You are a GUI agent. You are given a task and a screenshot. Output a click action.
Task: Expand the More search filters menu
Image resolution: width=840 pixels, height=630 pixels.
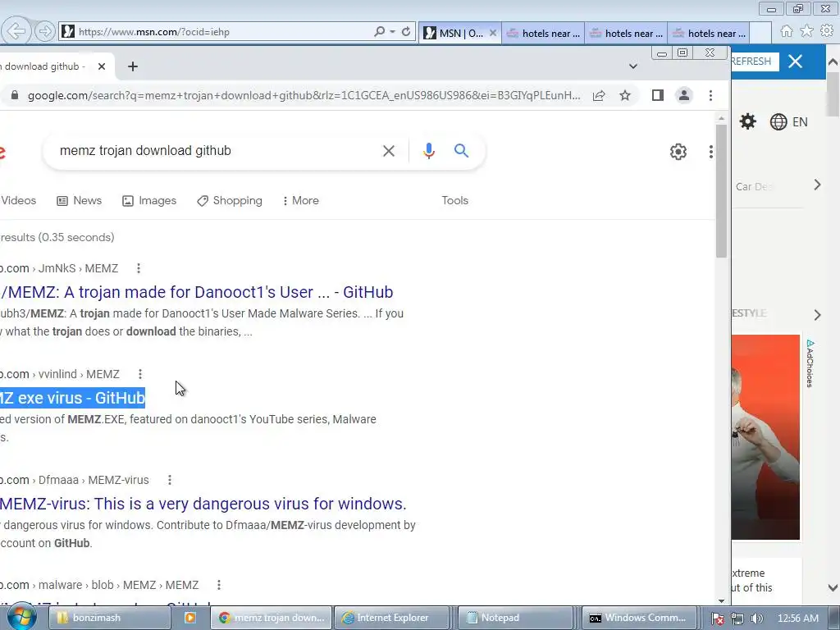tap(300, 200)
